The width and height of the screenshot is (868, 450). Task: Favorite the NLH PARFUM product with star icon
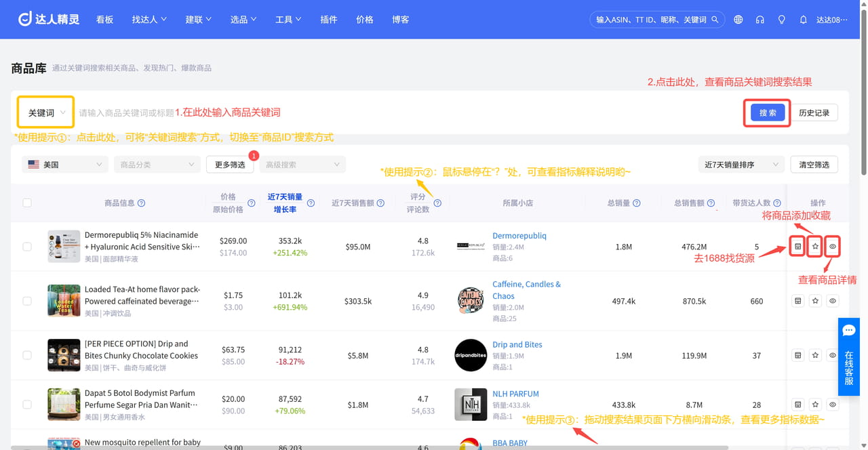point(815,405)
